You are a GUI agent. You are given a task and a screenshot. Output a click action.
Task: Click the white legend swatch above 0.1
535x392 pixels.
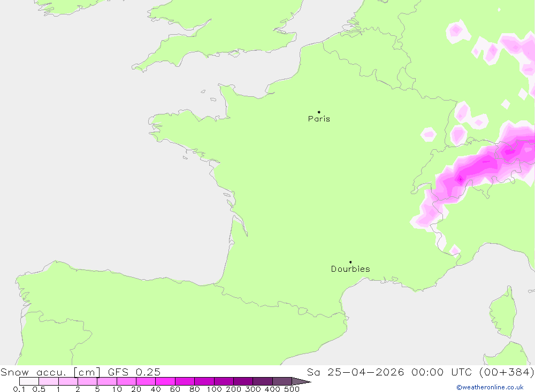29,381
